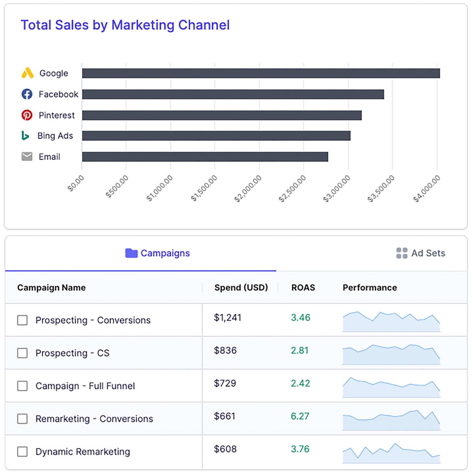Click the Pinterest logo icon
The height and width of the screenshot is (476, 473).
click(27, 115)
